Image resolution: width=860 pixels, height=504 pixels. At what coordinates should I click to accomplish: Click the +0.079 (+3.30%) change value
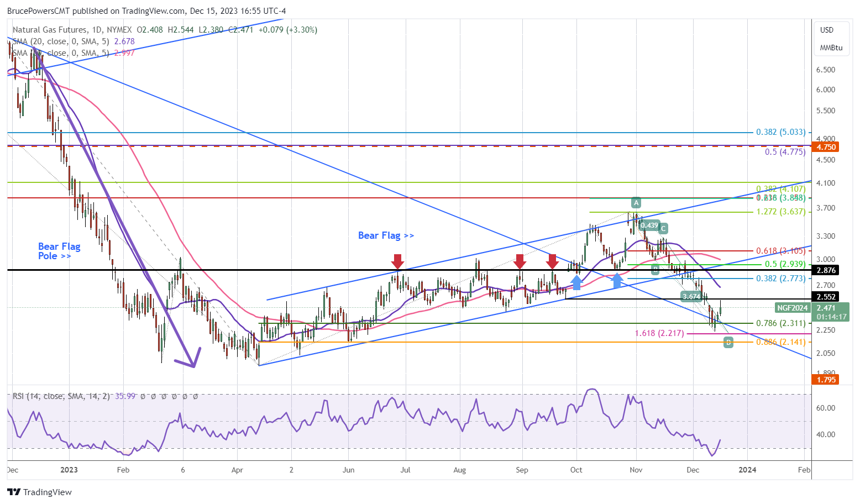[287, 30]
